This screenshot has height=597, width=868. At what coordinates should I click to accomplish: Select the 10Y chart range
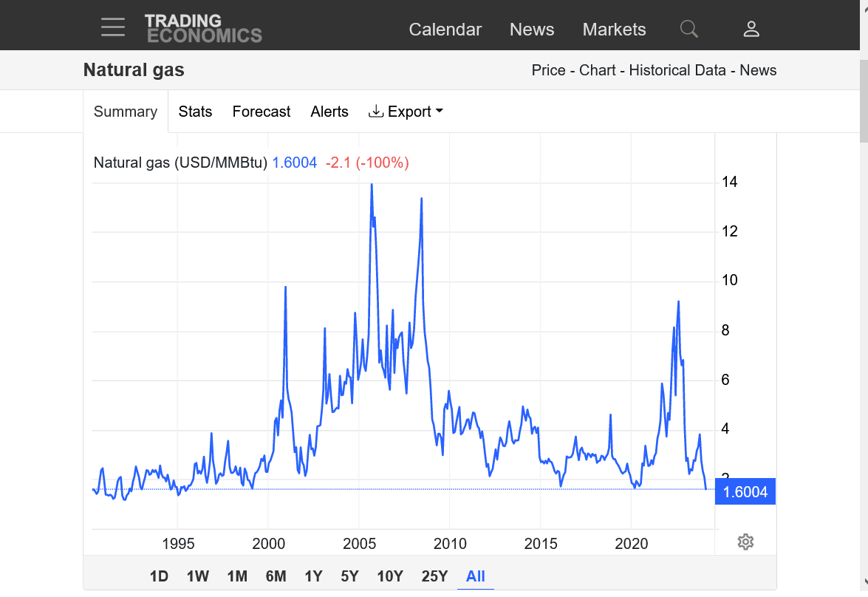[x=389, y=576]
